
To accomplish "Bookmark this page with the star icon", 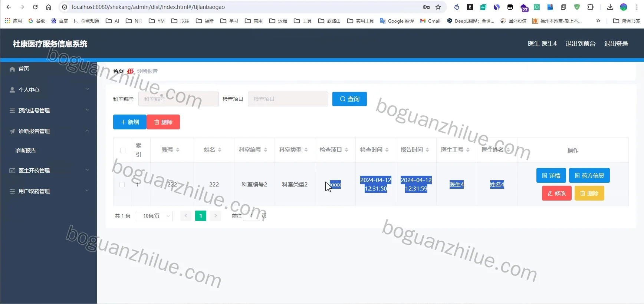I will point(438,7).
